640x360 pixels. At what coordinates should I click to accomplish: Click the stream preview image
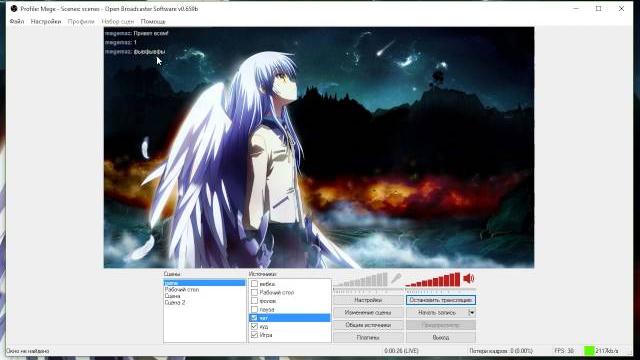[319, 147]
